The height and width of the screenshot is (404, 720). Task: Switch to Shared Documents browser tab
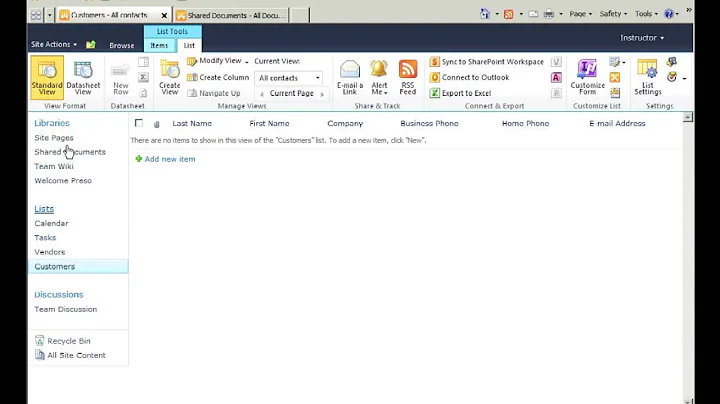click(231, 15)
